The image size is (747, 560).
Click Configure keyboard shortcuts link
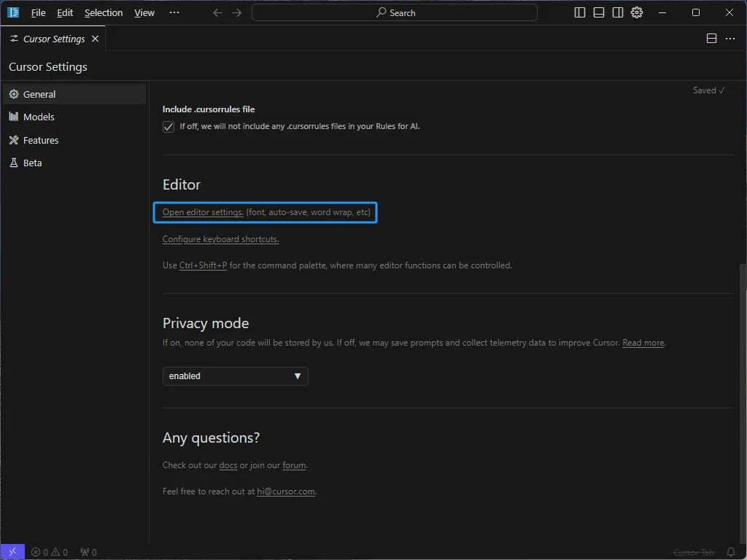pos(220,239)
